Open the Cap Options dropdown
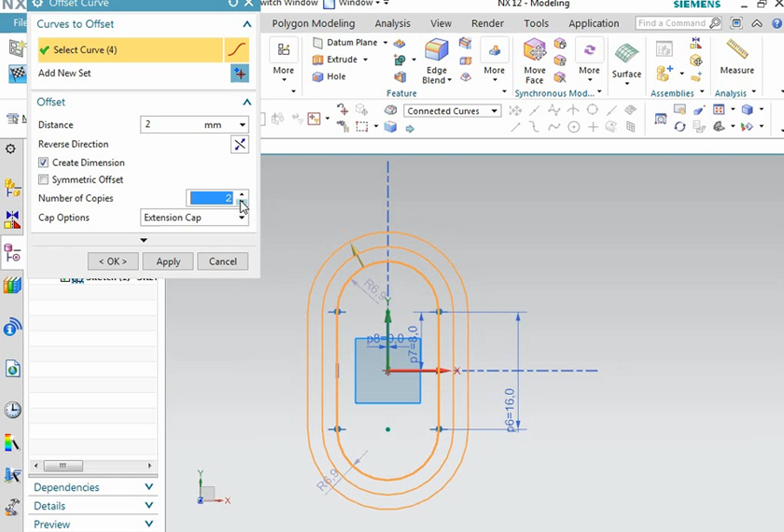Image resolution: width=784 pixels, height=532 pixels. click(194, 217)
